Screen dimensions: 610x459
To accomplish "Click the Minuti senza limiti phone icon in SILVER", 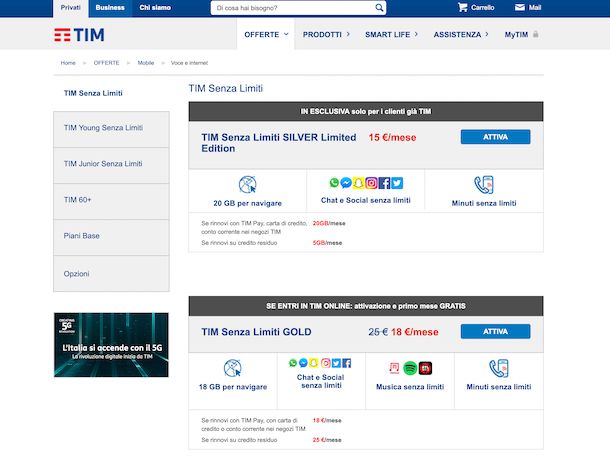I will pos(484,184).
